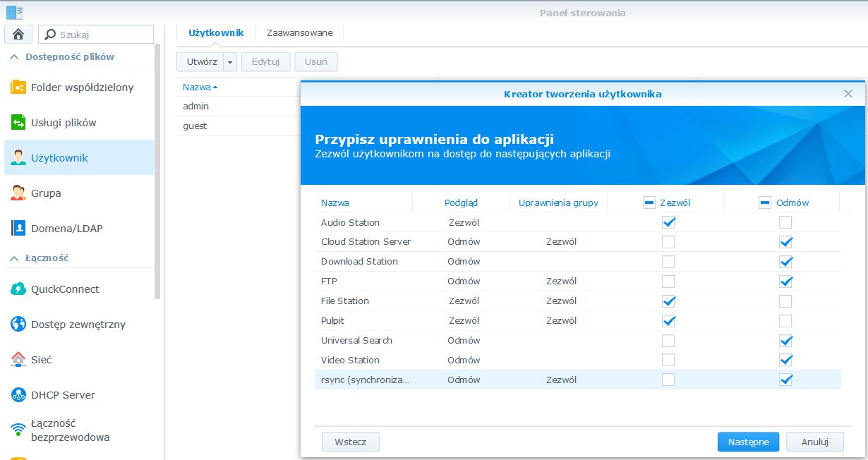Check Odmów for Audio Station
The height and width of the screenshot is (460, 868).
click(x=785, y=222)
